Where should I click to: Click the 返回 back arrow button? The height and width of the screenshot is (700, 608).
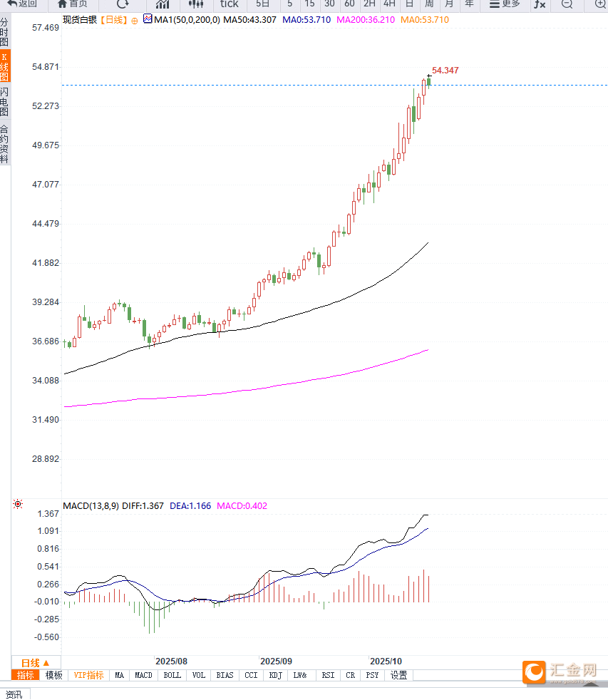tap(22, 4)
